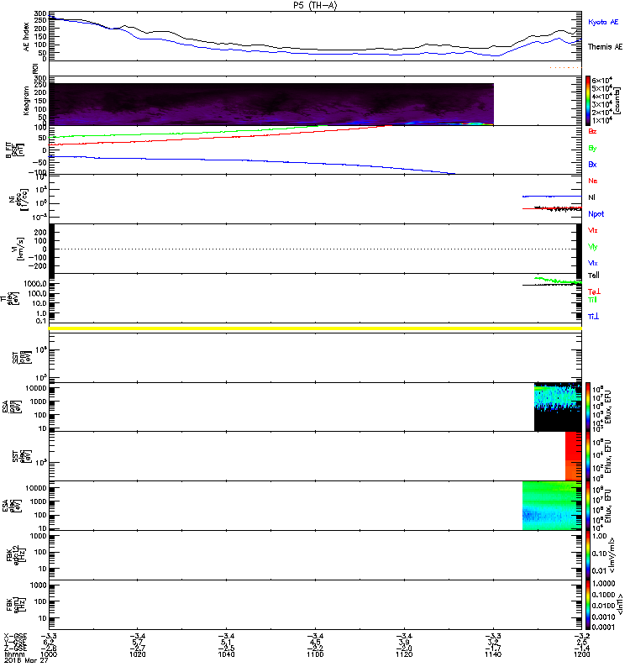Select the Kyoto AE legend label
The height and width of the screenshot is (672, 630).
(603, 22)
